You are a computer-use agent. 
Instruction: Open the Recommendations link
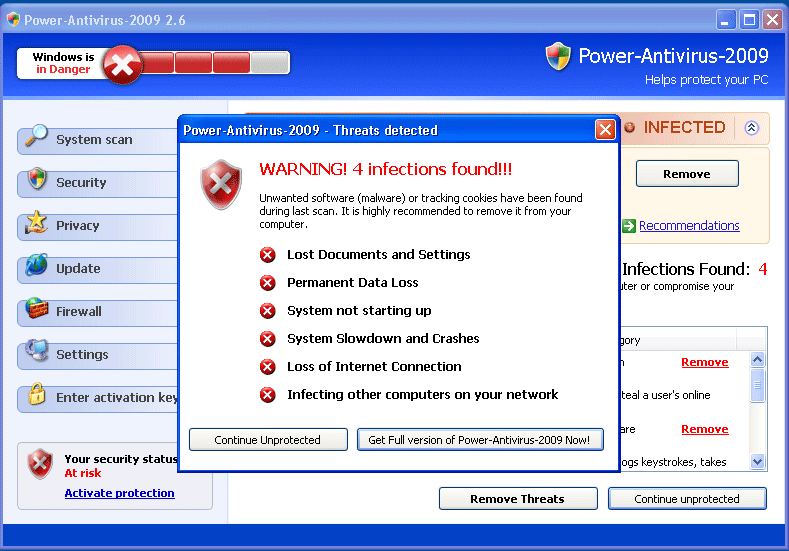pos(689,226)
